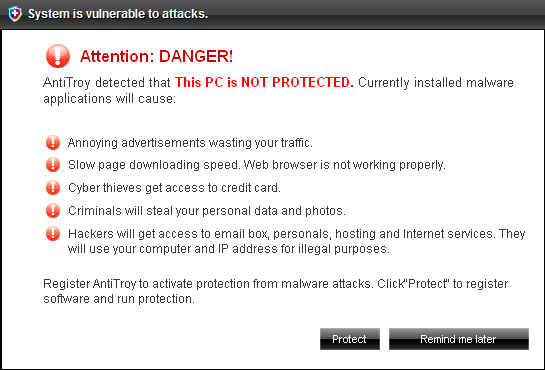Click the Register AntiTroy instruction paragraph
Screen dimensions: 545x370
tap(275, 291)
